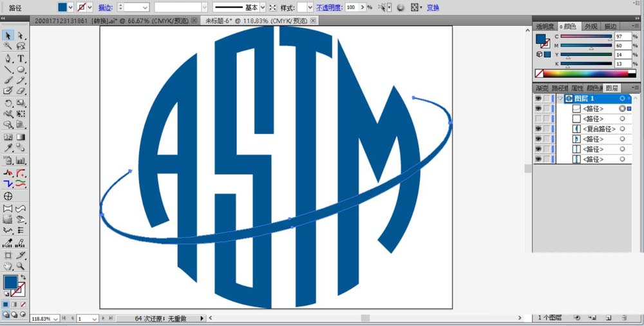Click the Black (K) slider track
Screen dimensions: 644x326
pos(586,64)
